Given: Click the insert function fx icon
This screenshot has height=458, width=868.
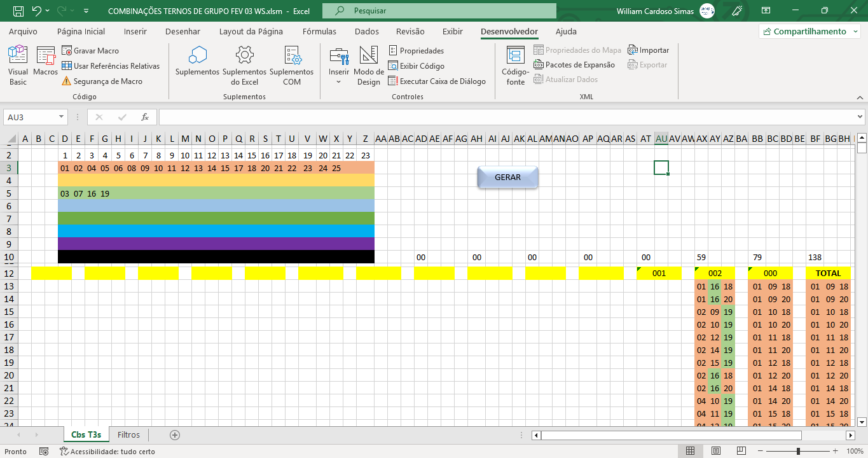Looking at the screenshot, I should point(145,117).
